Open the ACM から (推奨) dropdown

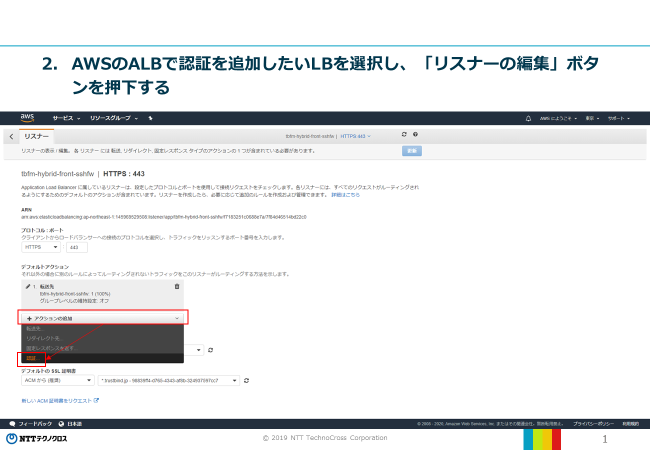tap(58, 380)
